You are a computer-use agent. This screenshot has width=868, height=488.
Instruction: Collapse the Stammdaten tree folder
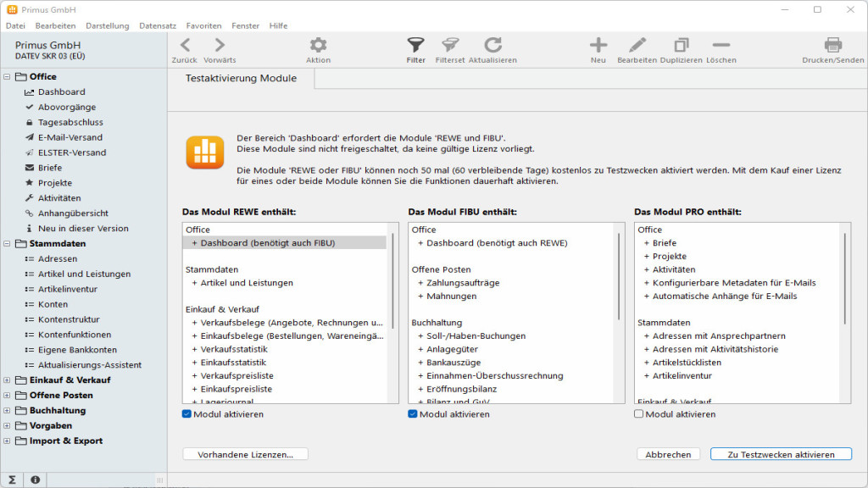8,244
